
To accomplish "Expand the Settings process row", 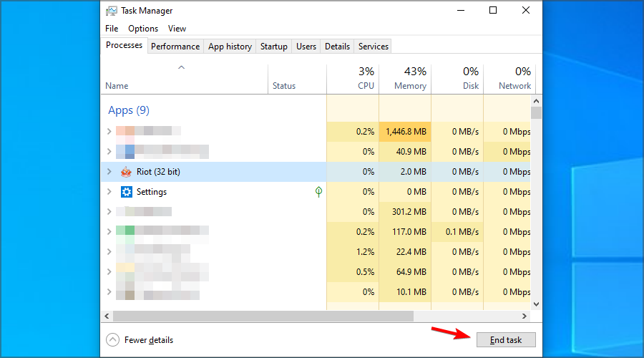I will coord(109,192).
